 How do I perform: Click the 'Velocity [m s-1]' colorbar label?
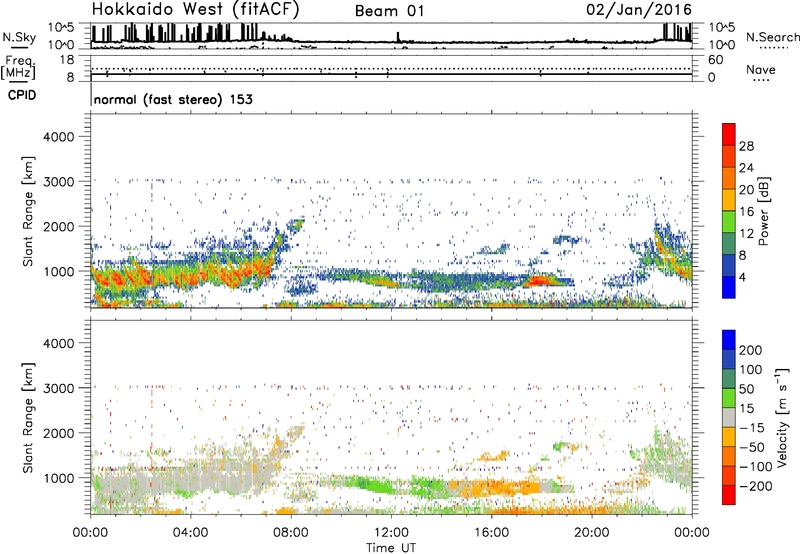782,417
